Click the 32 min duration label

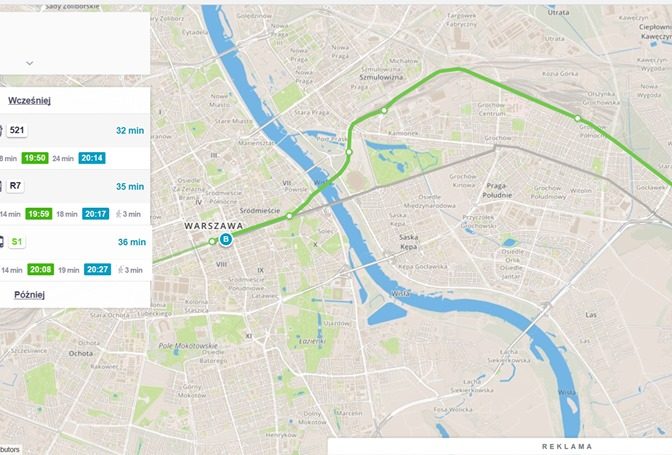130,131
